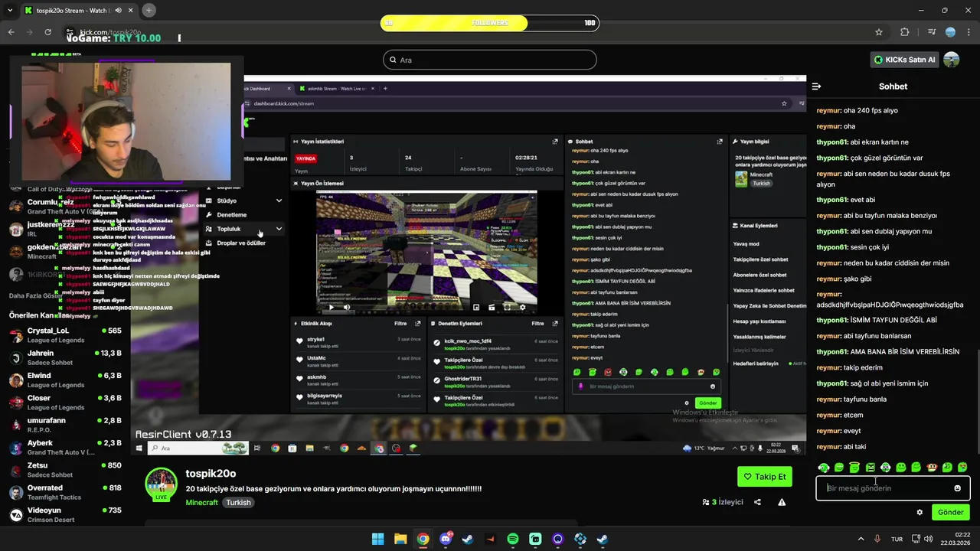Mute the tospik20o Stream tab audio icon
This screenshot has width=980, height=551.
click(118, 10)
